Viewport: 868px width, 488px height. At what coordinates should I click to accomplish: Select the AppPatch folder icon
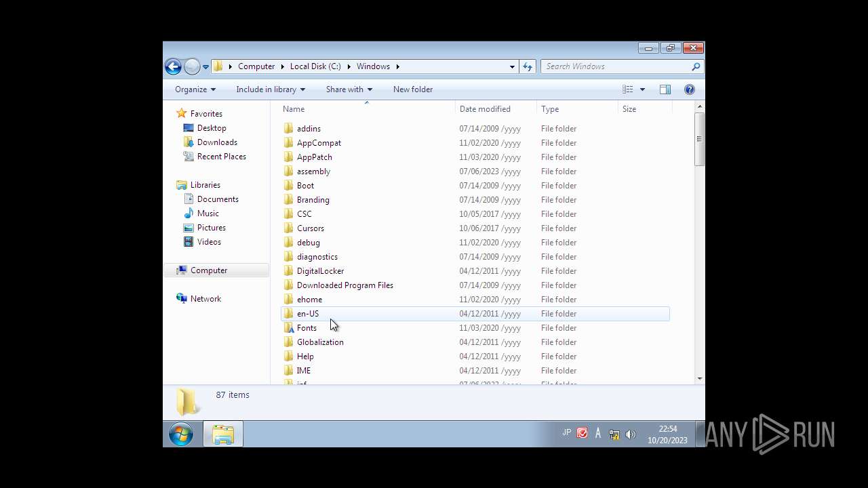point(289,157)
